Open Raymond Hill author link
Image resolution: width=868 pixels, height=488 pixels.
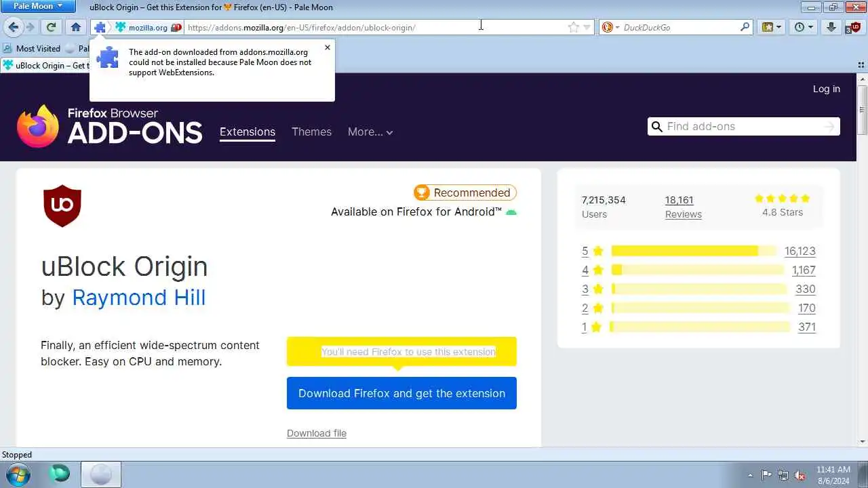click(138, 297)
